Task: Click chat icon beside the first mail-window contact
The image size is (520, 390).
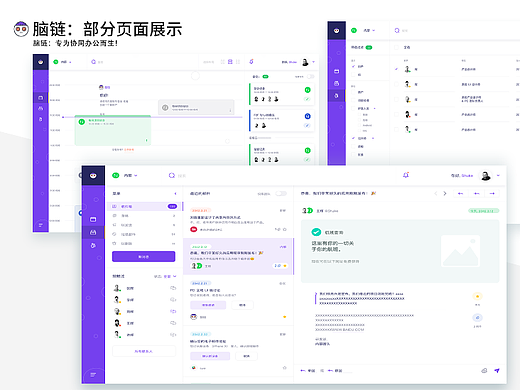Action: (173, 288)
